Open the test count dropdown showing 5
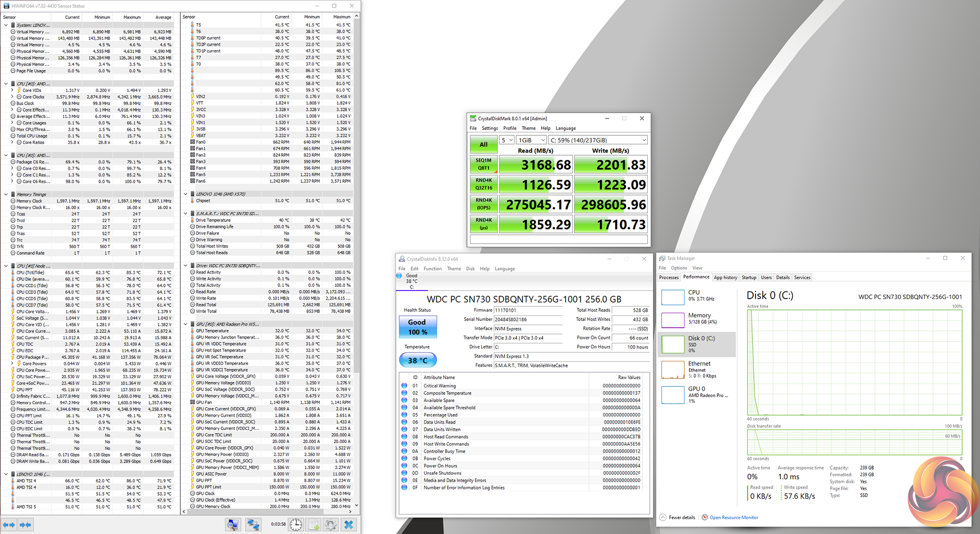The width and height of the screenshot is (980, 534). [506, 140]
